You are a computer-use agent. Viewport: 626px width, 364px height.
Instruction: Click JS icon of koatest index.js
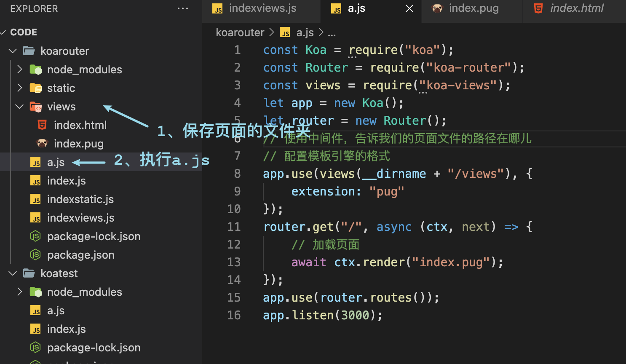point(36,329)
